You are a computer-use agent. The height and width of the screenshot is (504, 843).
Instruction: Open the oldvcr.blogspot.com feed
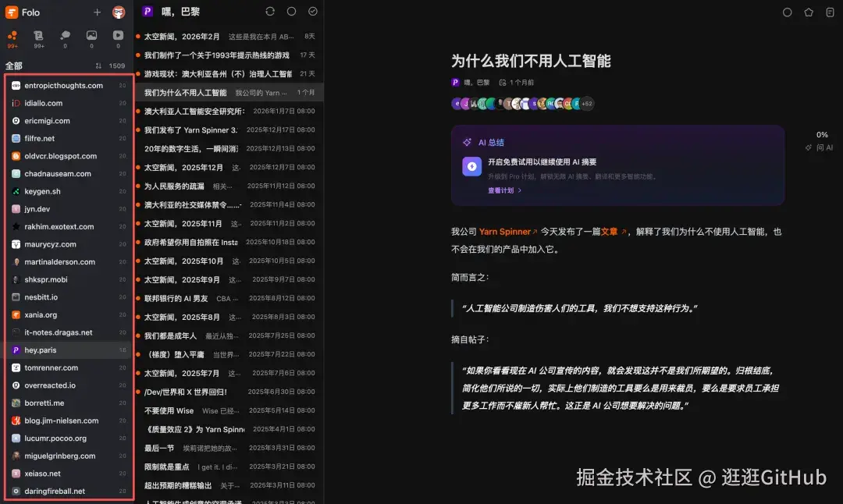click(68, 156)
